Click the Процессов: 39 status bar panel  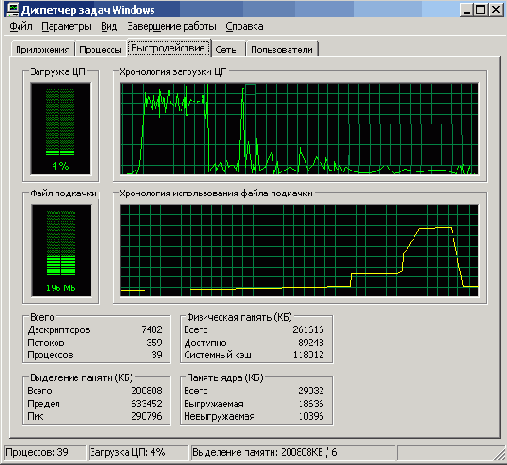pyautogui.click(x=45, y=452)
